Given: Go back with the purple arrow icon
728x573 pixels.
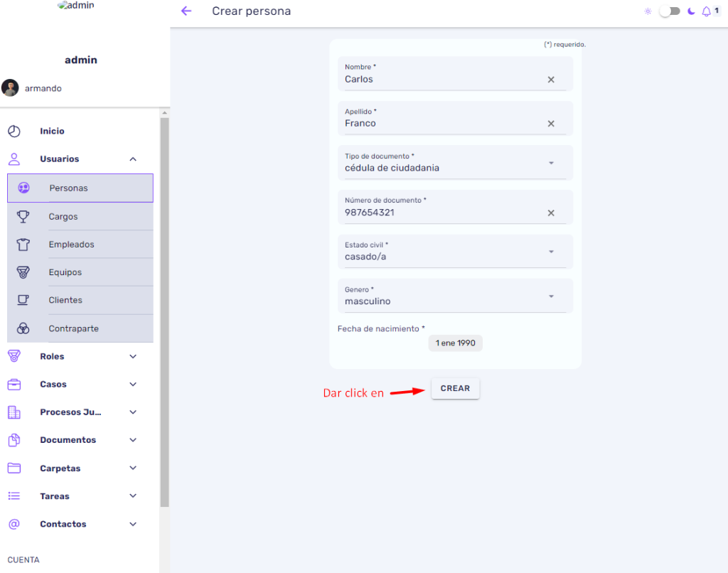Looking at the screenshot, I should [186, 11].
